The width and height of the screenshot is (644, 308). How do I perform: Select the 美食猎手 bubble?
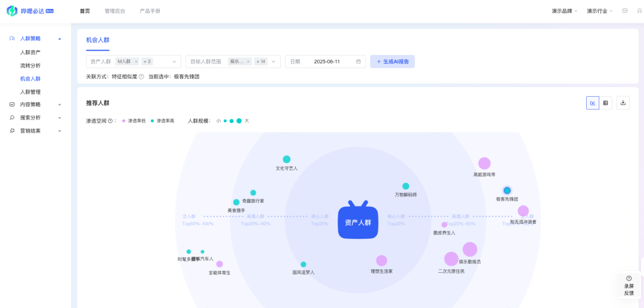(x=236, y=202)
